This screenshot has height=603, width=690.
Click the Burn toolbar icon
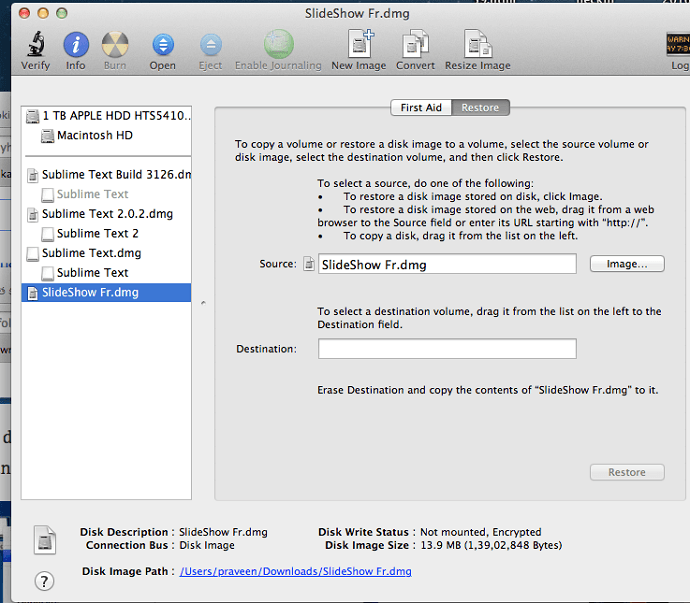point(115,44)
